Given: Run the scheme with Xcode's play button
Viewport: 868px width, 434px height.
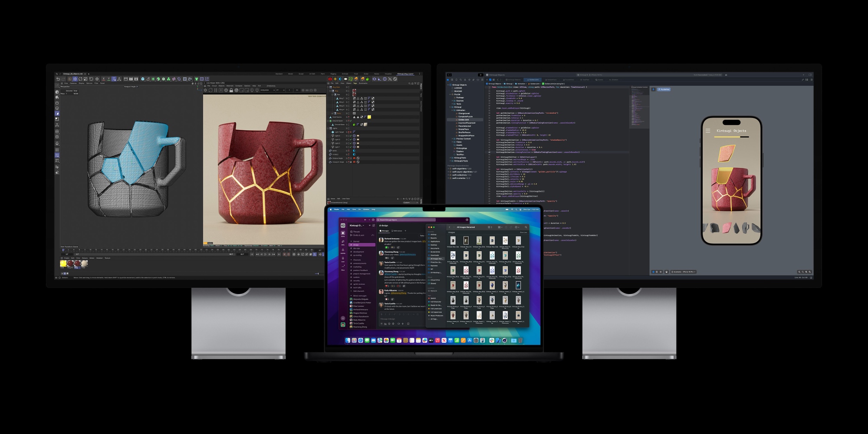Looking at the screenshot, I should 480,74.
